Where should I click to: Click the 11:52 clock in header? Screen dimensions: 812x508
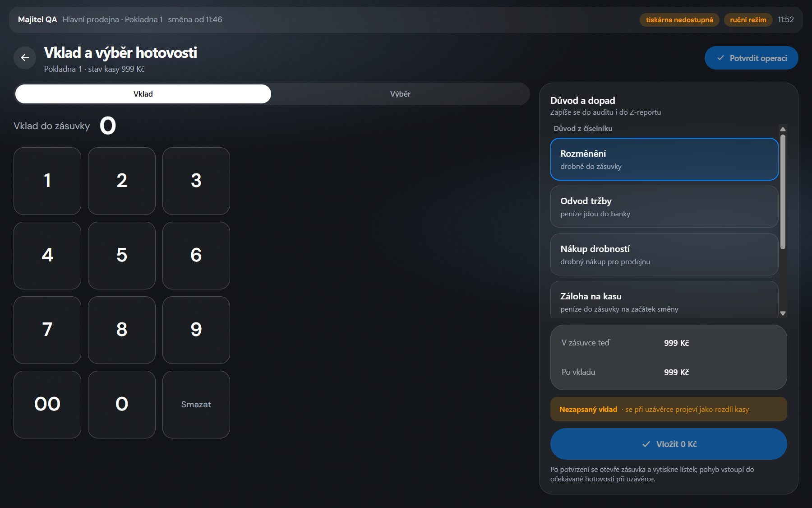click(x=785, y=19)
